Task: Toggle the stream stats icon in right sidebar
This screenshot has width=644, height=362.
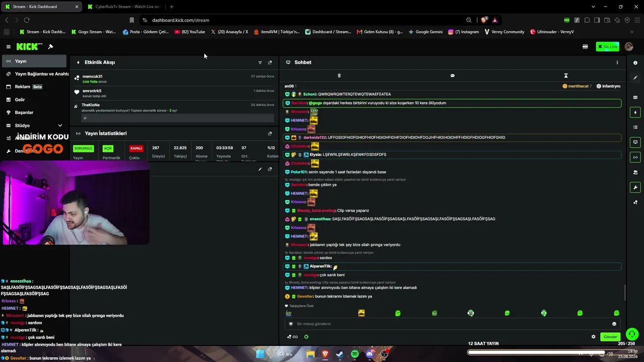Action: [x=635, y=157]
